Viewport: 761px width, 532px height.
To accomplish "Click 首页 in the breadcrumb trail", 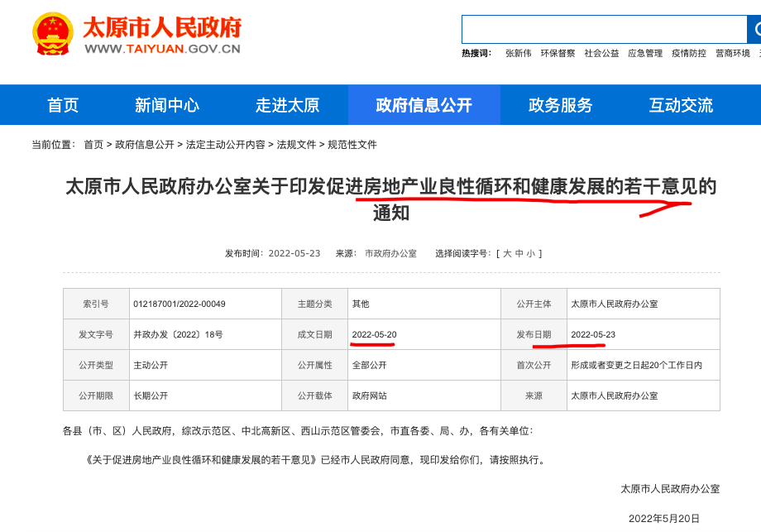I will (93, 145).
